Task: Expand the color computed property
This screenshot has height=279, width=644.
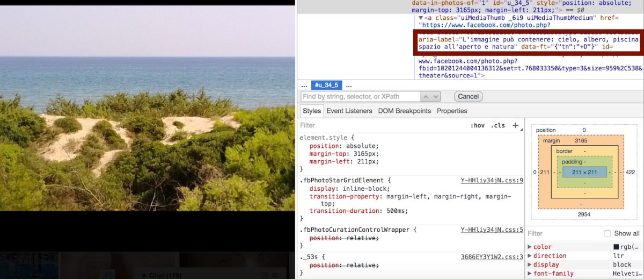Action: (530, 247)
